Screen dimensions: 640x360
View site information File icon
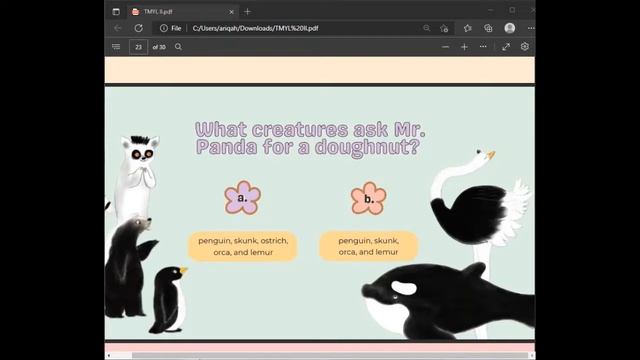click(171, 28)
